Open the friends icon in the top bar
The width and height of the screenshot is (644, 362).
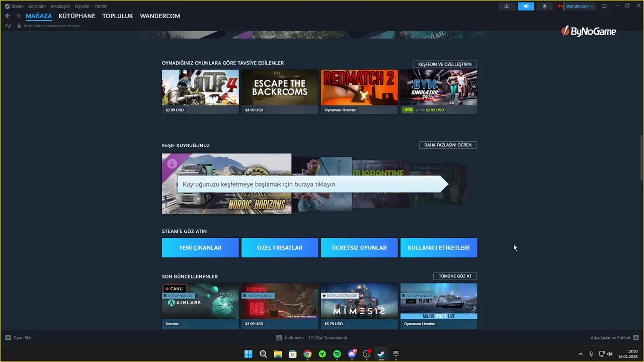coord(507,7)
